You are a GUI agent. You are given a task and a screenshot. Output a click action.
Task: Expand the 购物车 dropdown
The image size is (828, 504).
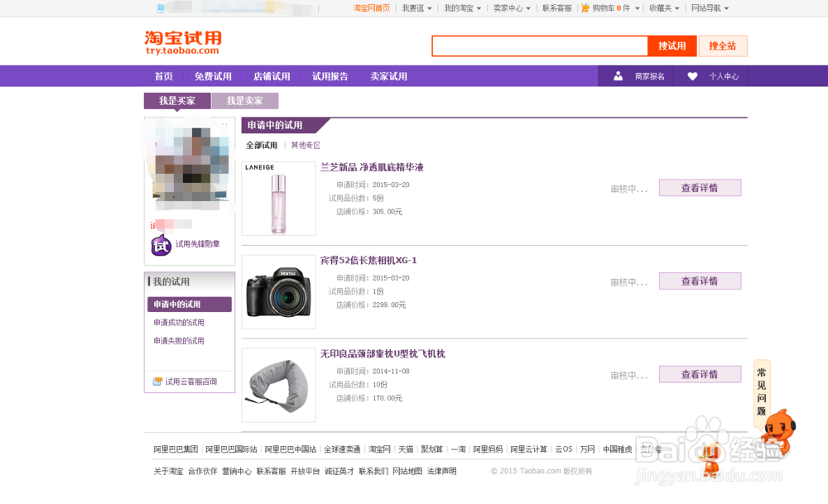(x=616, y=8)
